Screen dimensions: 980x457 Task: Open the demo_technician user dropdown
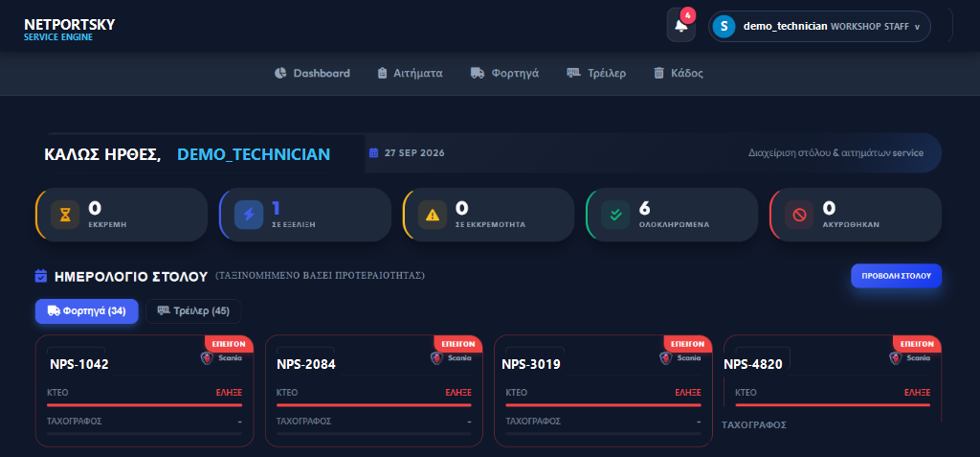click(x=819, y=26)
